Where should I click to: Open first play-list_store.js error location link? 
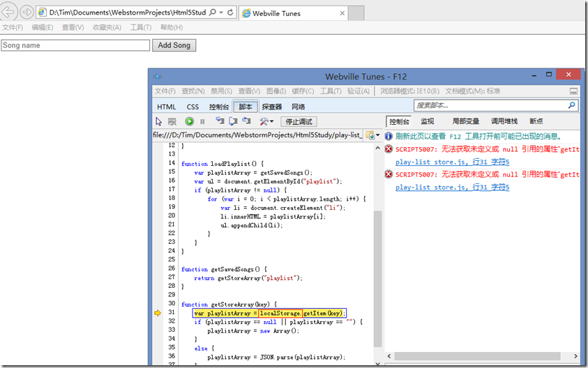coord(452,162)
